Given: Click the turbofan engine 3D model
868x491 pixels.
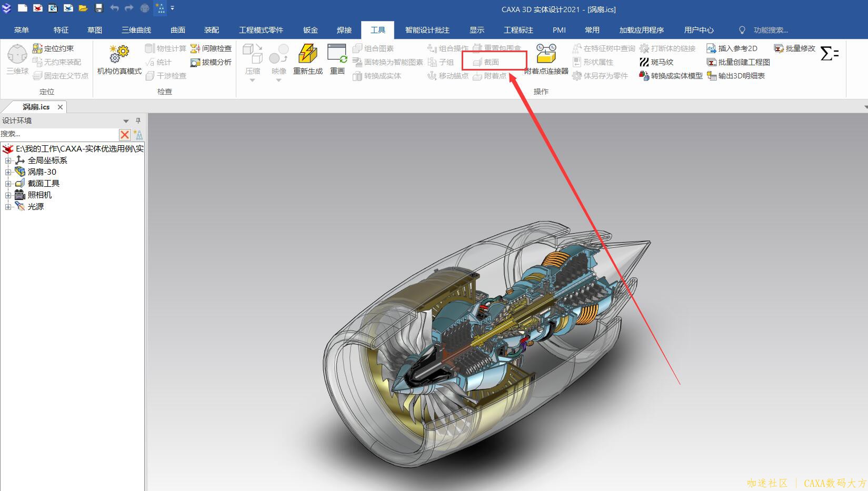Looking at the screenshot, I should tap(487, 345).
